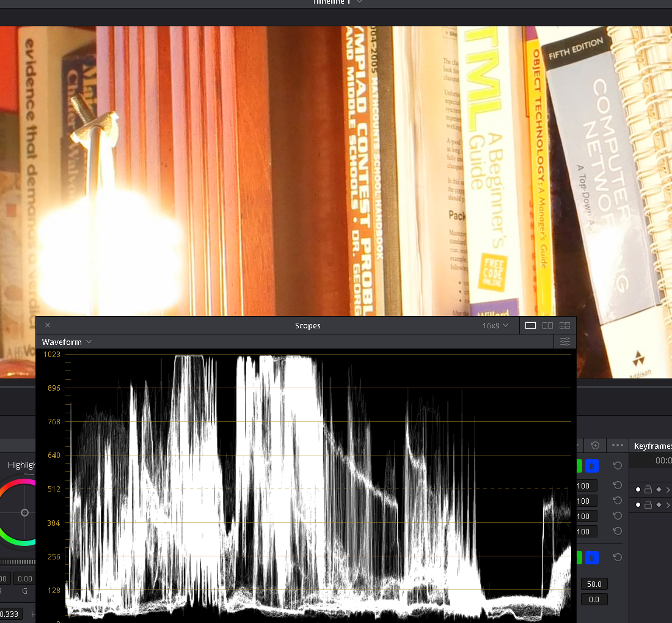Screen dimensions: 672x623
Task: Toggle the lock on first keyframe row
Action: pyautogui.click(x=648, y=489)
